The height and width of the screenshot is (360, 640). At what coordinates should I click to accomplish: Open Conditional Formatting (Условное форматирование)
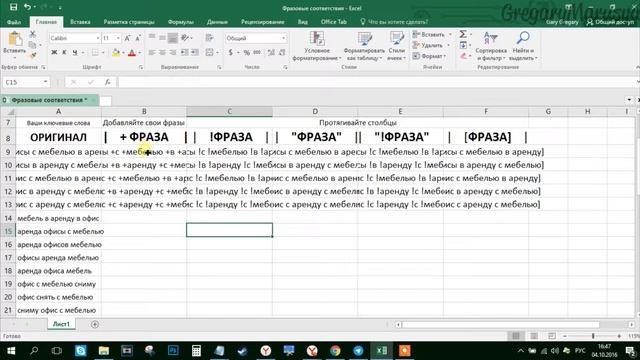317,46
